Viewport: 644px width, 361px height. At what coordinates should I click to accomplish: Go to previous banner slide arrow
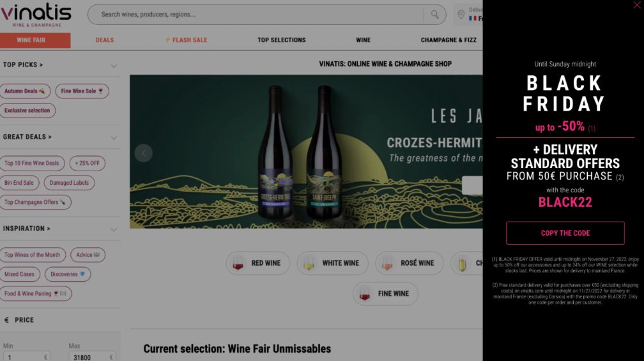tap(143, 153)
